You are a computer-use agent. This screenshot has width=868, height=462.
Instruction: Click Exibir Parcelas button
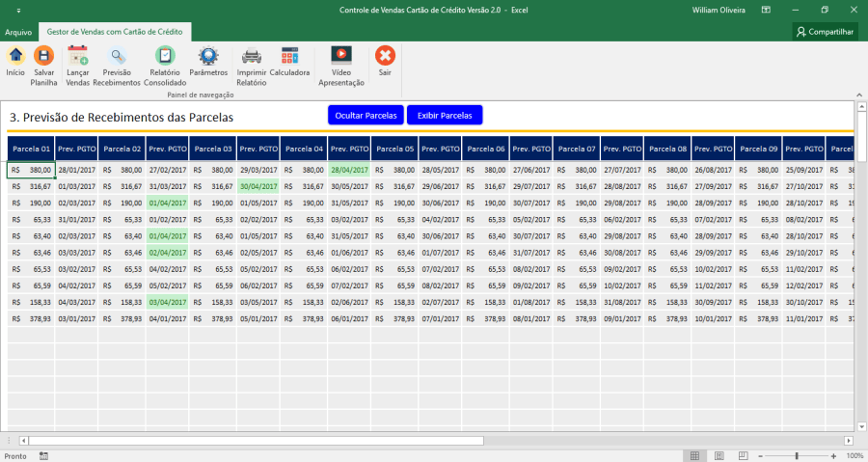[x=445, y=115]
